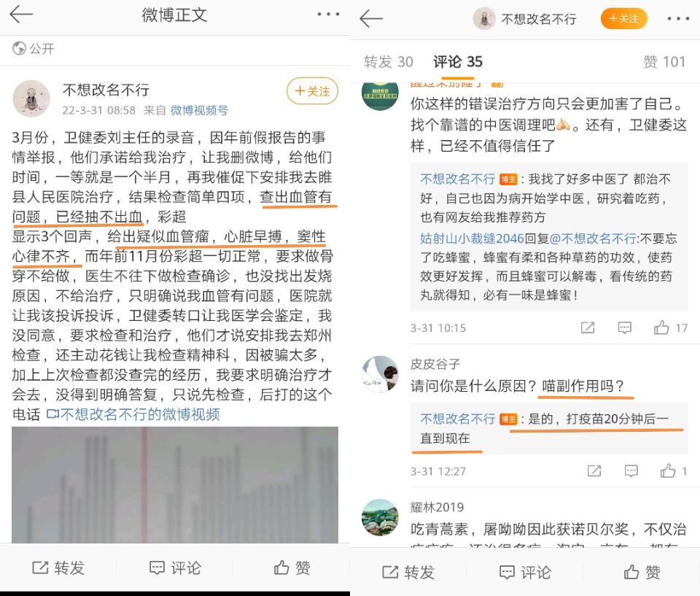This screenshot has height=596, width=700.
Task: Tap the reply icon on the 皮皮谷子 comment
Action: pos(631,471)
